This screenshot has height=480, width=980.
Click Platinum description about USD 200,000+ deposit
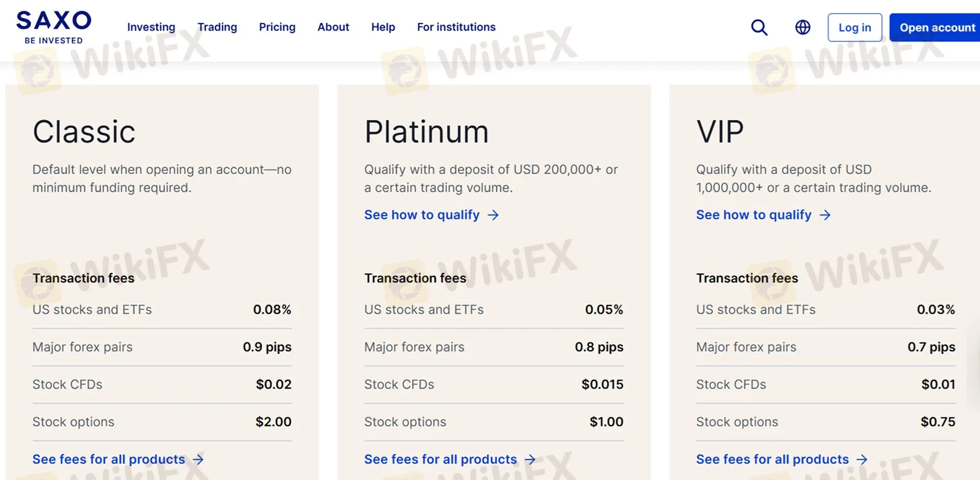[x=491, y=179]
